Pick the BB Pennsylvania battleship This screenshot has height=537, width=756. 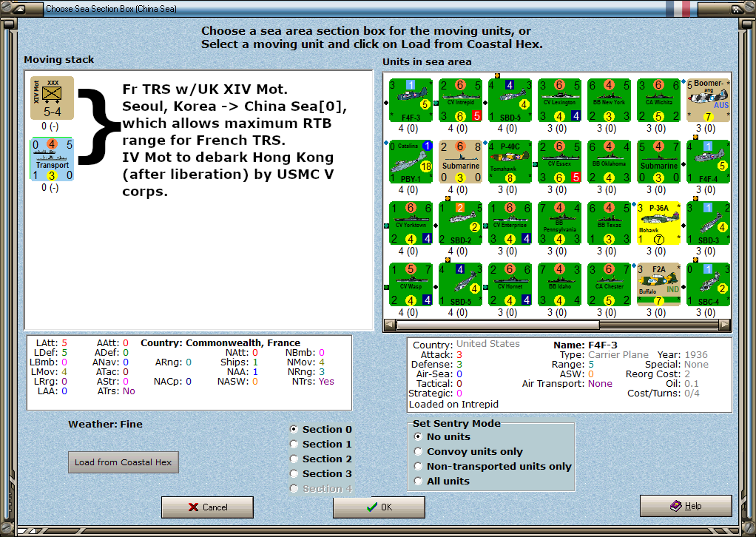pyautogui.click(x=559, y=223)
